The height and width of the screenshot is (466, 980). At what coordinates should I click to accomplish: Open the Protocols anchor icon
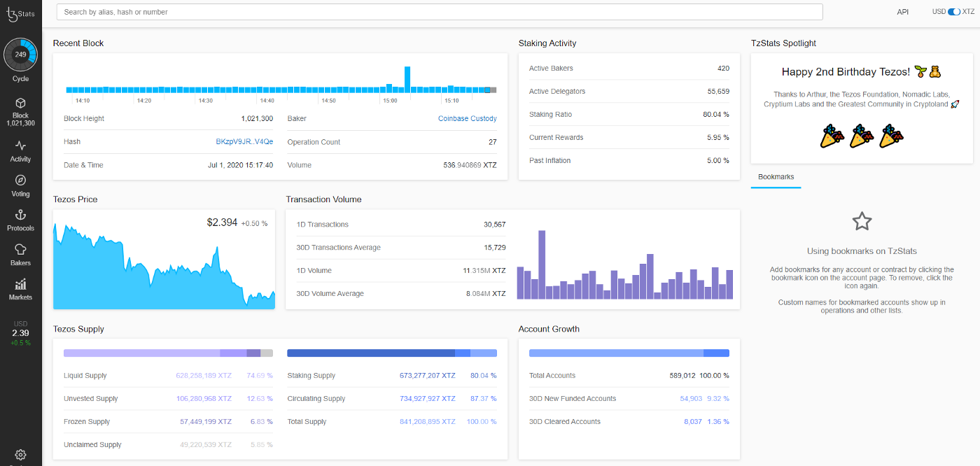[20, 215]
